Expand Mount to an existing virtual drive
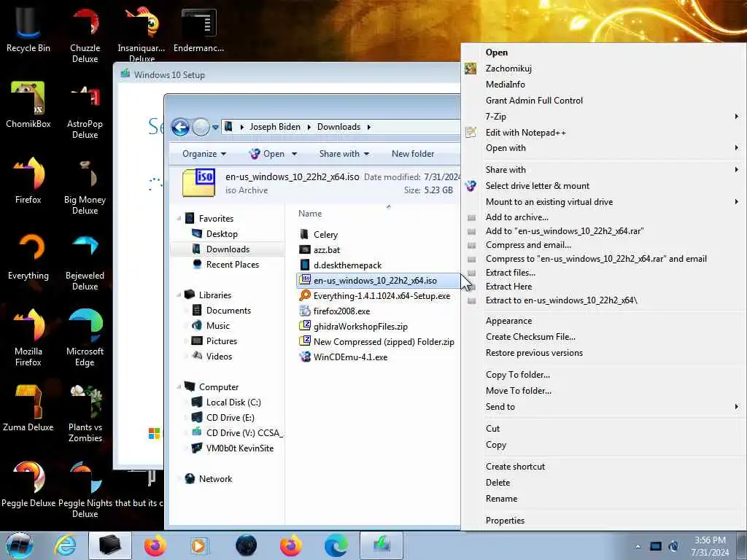 tap(603, 202)
